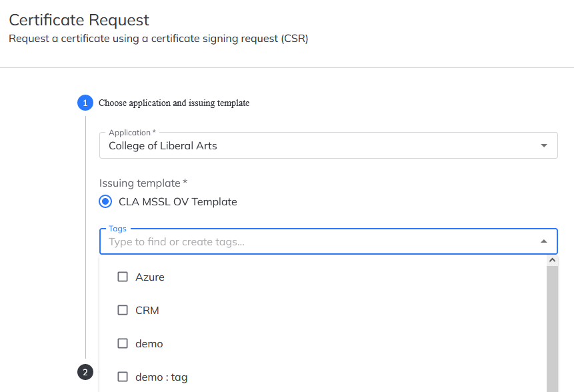The width and height of the screenshot is (574, 392).
Task: Select the Azure option from the tag list
Action: coord(150,277)
